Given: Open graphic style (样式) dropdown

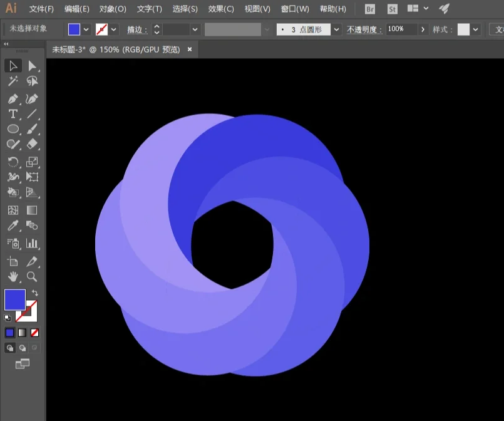Looking at the screenshot, I should coord(475,29).
